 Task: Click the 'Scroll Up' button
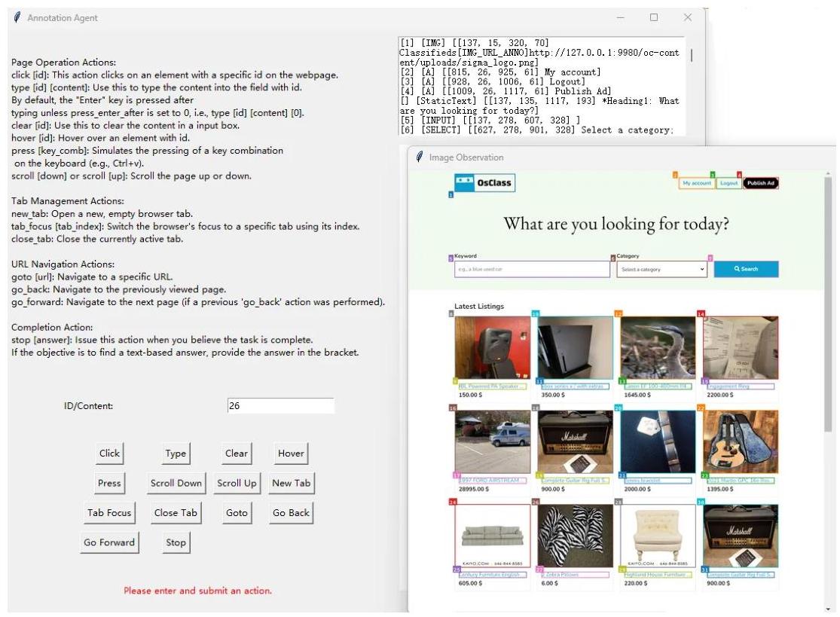point(237,483)
